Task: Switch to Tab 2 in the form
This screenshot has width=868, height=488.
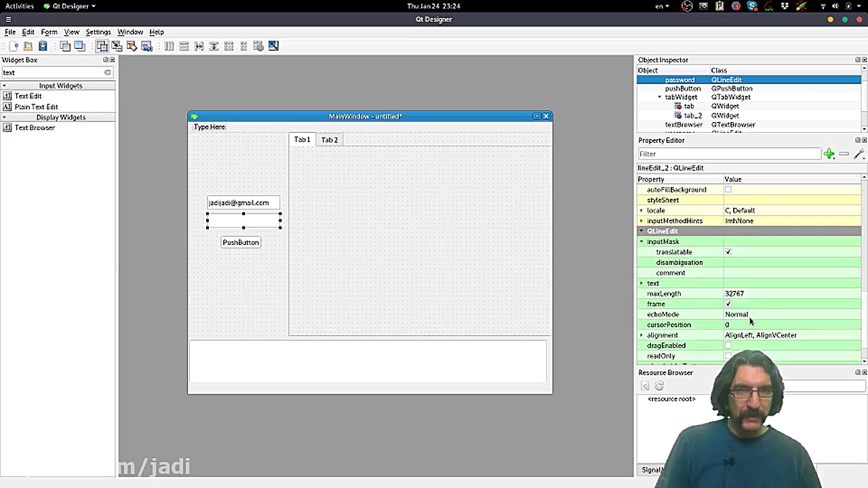Action: pyautogui.click(x=330, y=140)
